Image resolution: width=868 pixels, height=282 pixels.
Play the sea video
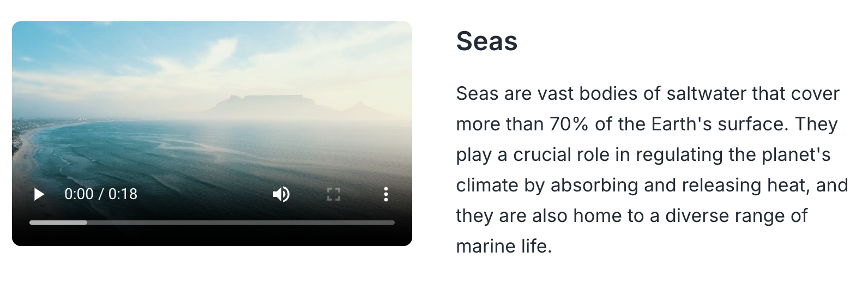pos(39,194)
